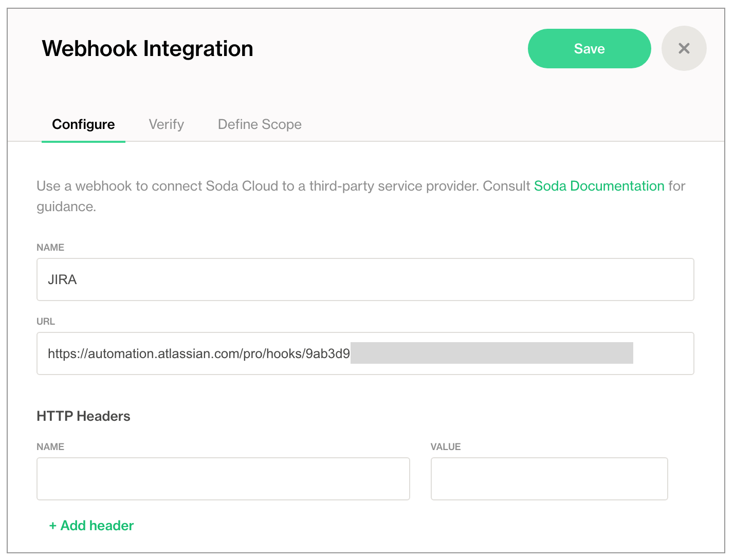Screen dimensions: 734x560
Task: Click the HTTP header Name input
Action: [x=223, y=479]
